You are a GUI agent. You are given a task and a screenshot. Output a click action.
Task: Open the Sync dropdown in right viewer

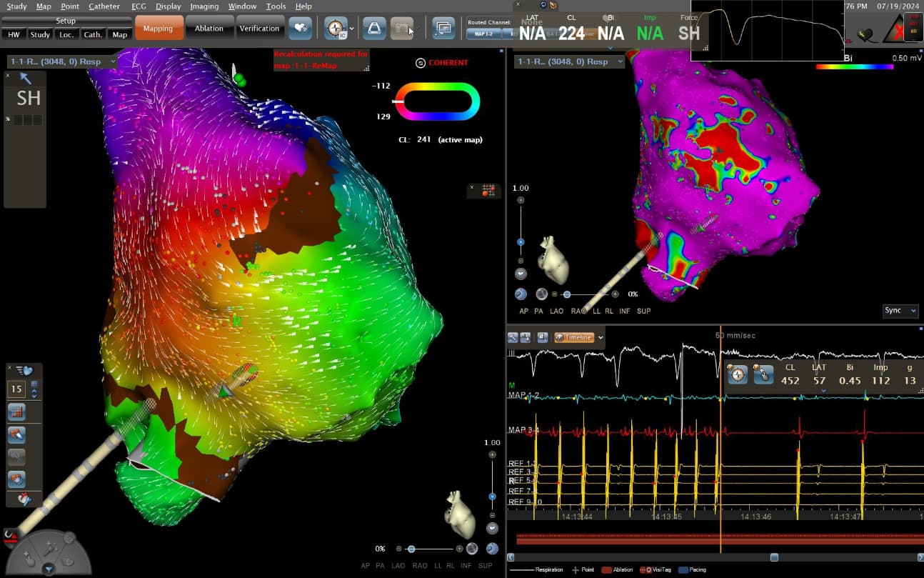pyautogui.click(x=900, y=311)
